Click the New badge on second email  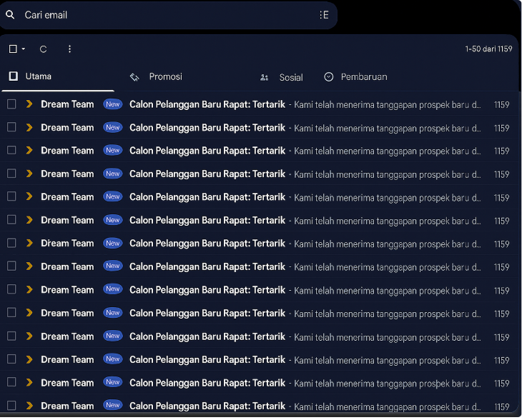[x=112, y=128]
